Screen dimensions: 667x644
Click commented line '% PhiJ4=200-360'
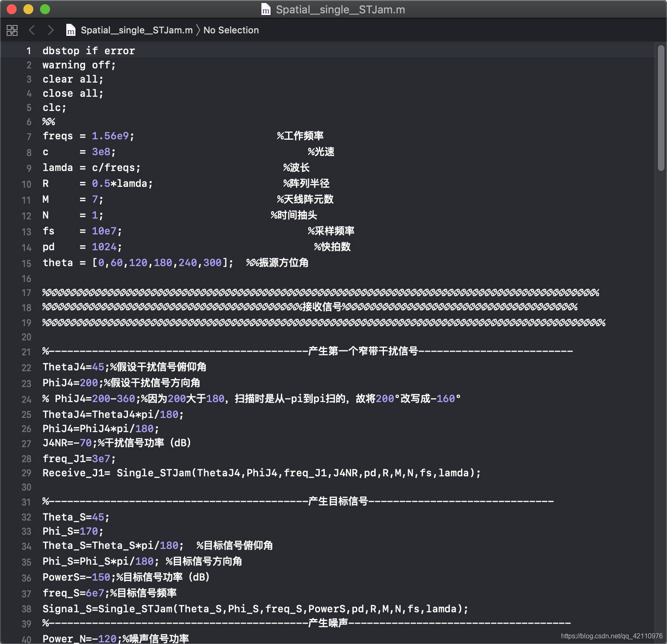coord(251,399)
